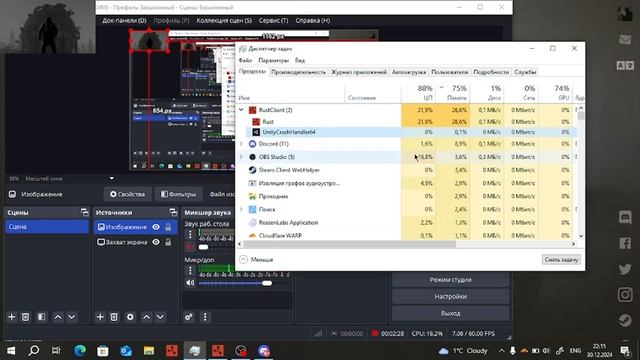Click Режим студии button in OBS
Image resolution: width=640 pixels, height=360 pixels.
[x=450, y=280]
